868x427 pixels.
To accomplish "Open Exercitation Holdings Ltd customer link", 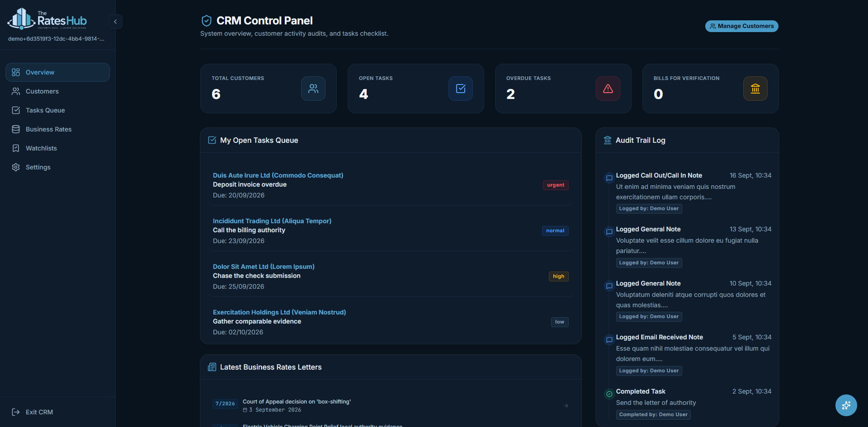I will coord(279,312).
